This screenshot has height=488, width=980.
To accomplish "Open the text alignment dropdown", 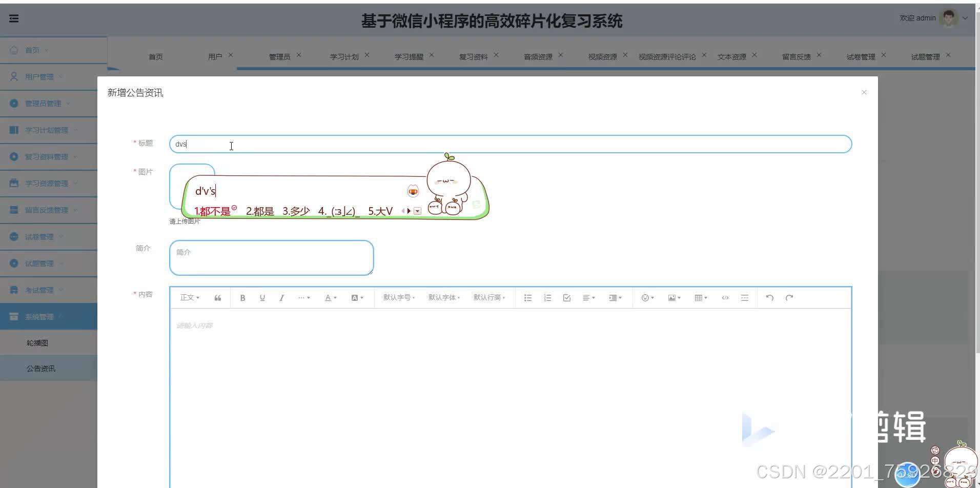I will (x=588, y=298).
